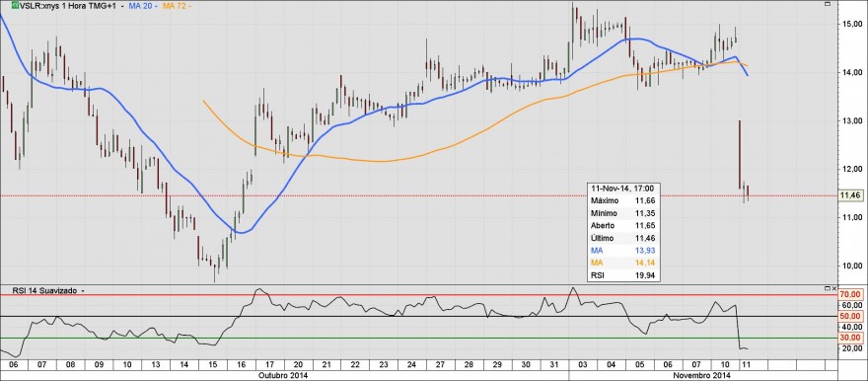Click the Outubro 2014 month label
Screen dimensions: 868x381
click(283, 375)
